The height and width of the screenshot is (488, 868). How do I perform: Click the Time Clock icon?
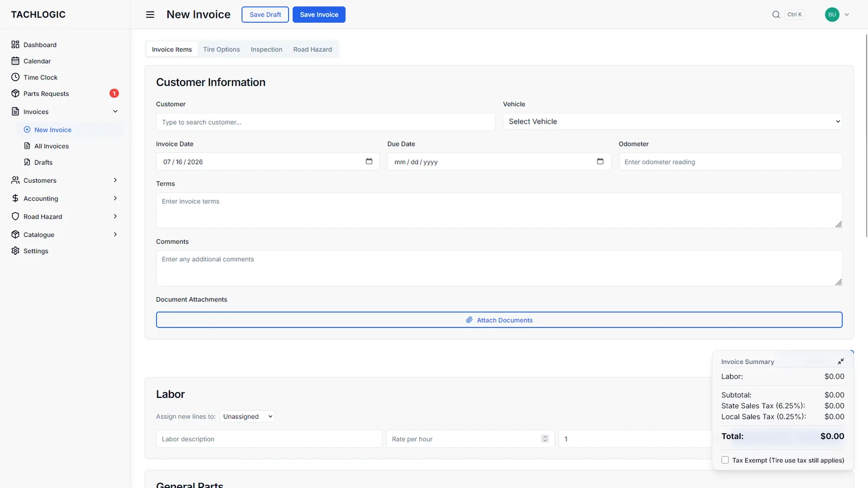(x=15, y=77)
